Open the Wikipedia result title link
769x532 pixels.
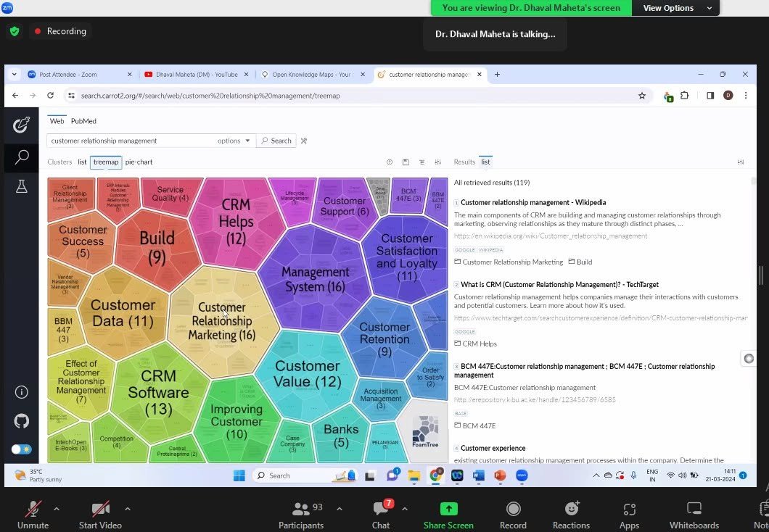coord(533,202)
